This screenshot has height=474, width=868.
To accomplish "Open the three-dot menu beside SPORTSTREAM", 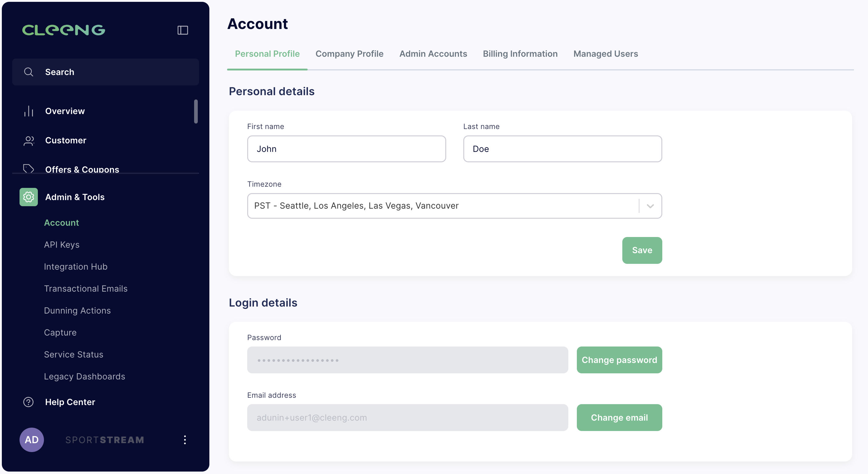I will 185,440.
